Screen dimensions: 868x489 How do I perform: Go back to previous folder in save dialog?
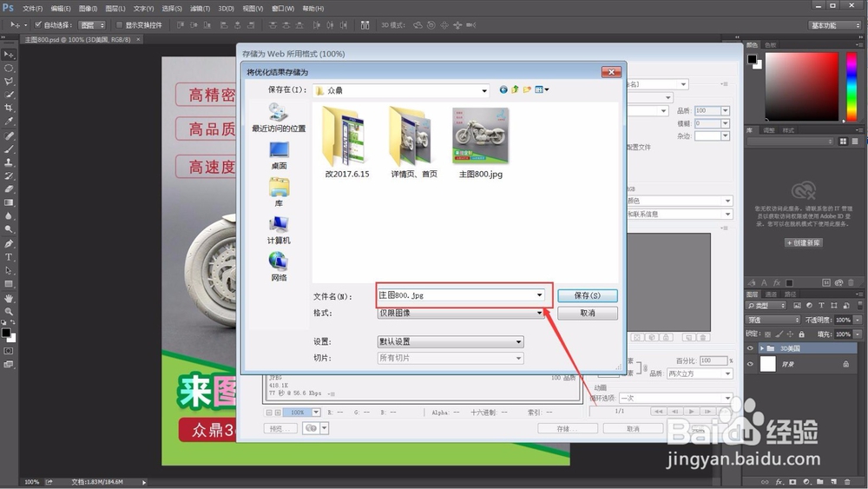click(503, 89)
